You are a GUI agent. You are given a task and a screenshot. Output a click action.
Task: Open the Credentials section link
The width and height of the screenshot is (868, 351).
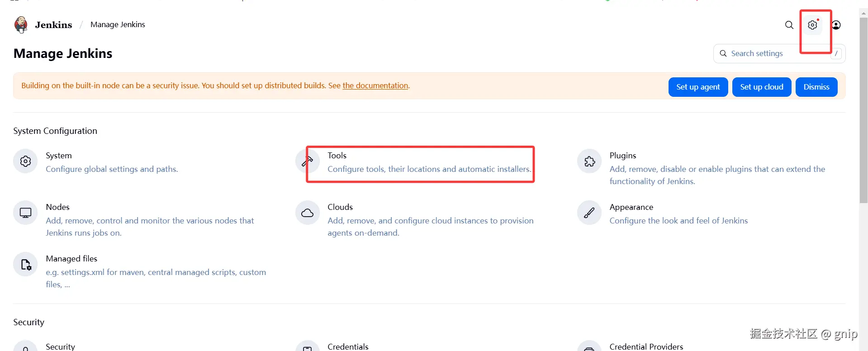[348, 346]
